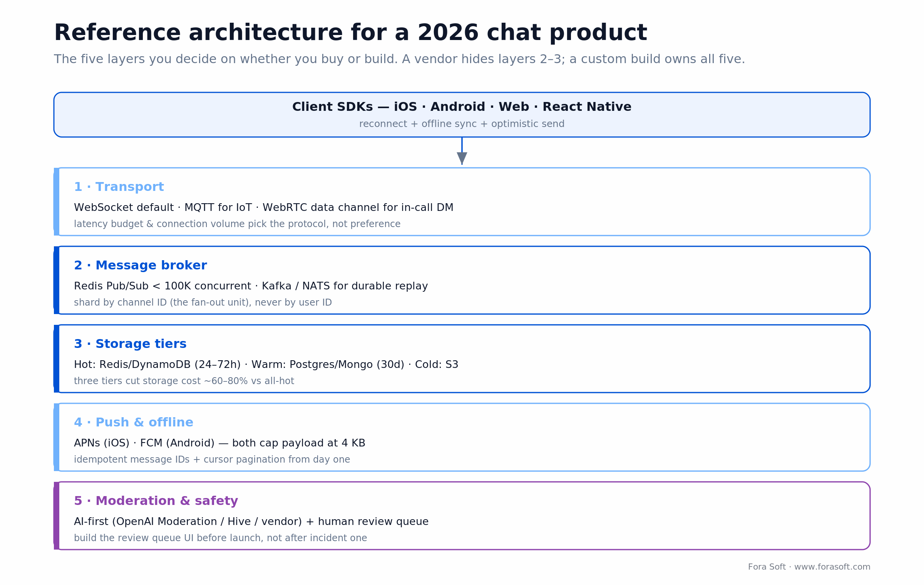
Task: Click 'idempotent message IDs + cursor pagination' note
Action: (212, 460)
